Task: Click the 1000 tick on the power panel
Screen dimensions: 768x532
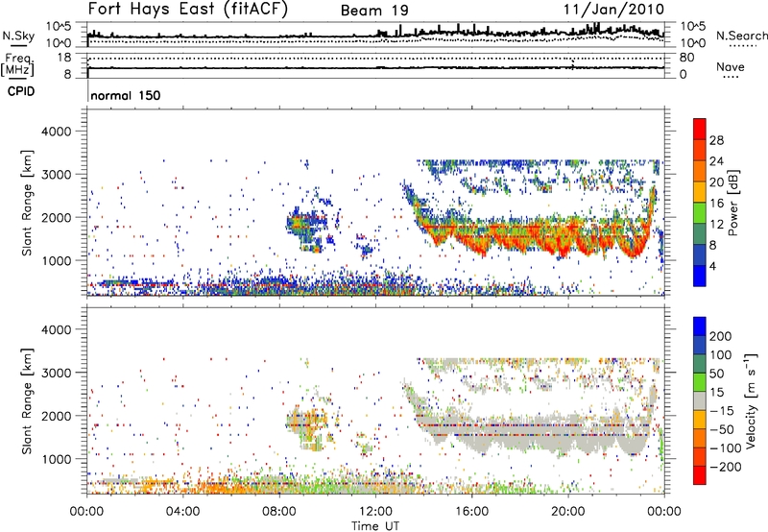Action: (57, 260)
